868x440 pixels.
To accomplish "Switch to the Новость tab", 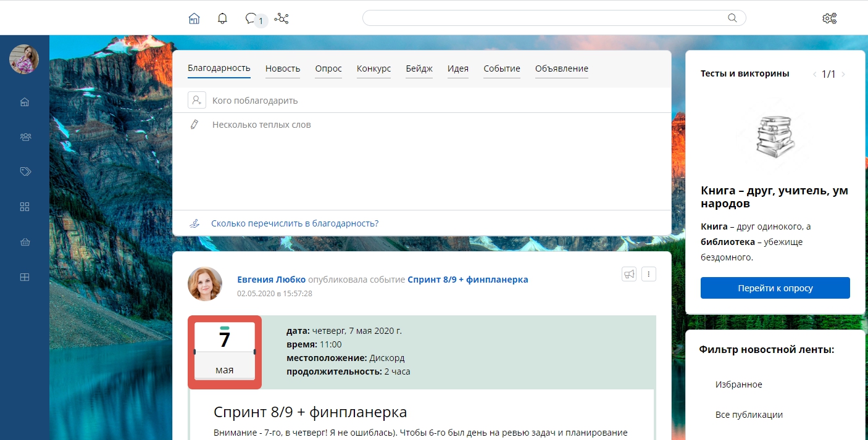I will click(283, 68).
